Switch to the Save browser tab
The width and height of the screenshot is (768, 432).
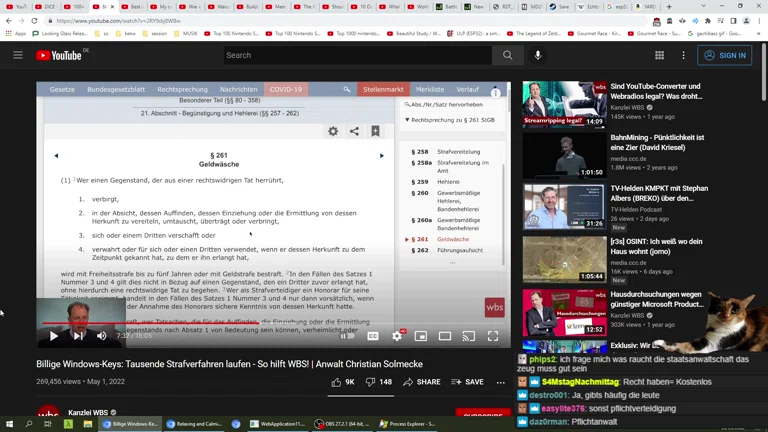(560, 6)
